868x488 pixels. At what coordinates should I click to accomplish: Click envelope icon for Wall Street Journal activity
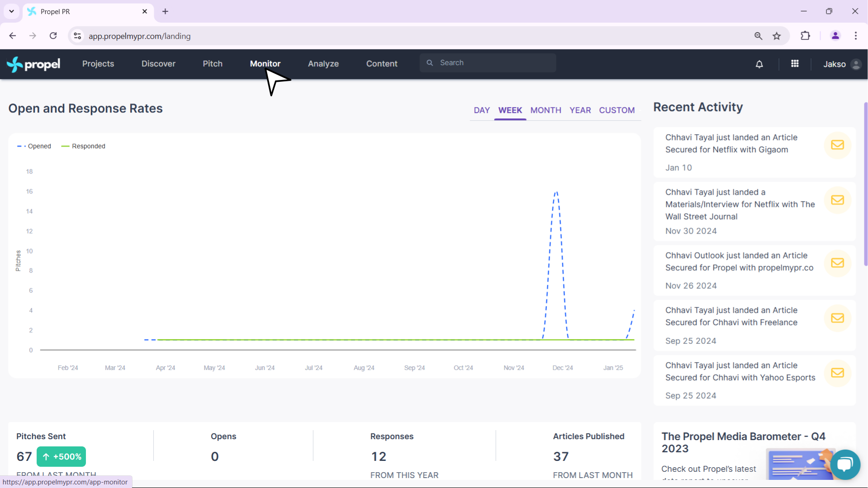(x=837, y=200)
